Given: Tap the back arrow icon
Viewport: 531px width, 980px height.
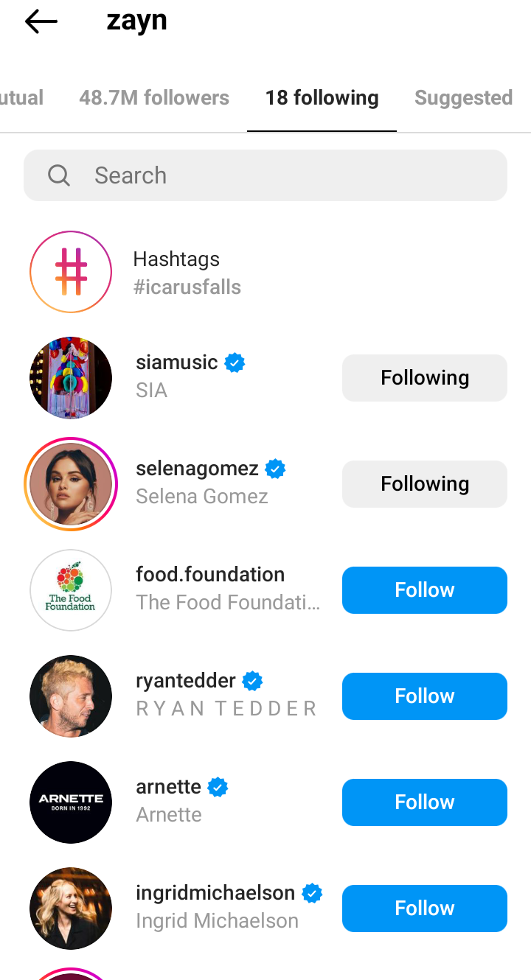Looking at the screenshot, I should [41, 22].
